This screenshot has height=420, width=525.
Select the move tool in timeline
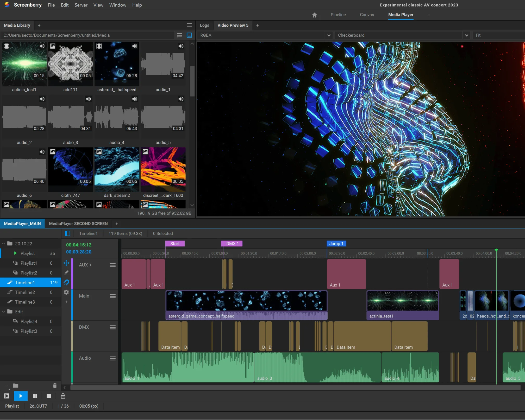click(x=66, y=263)
